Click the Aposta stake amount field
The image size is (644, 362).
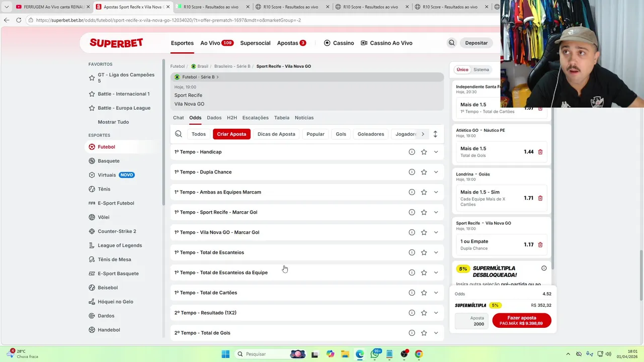pos(471,321)
